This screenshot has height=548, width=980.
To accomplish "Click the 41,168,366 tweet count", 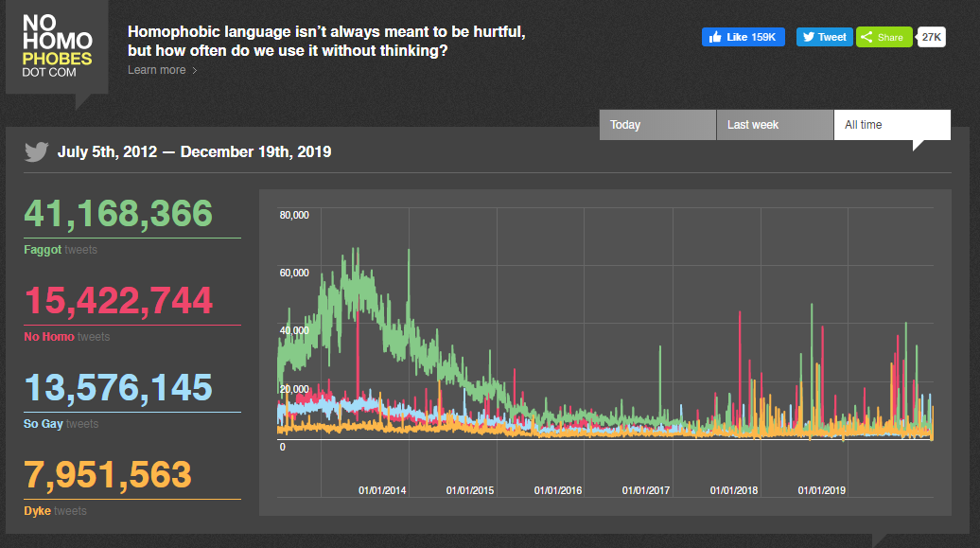I will point(119,213).
